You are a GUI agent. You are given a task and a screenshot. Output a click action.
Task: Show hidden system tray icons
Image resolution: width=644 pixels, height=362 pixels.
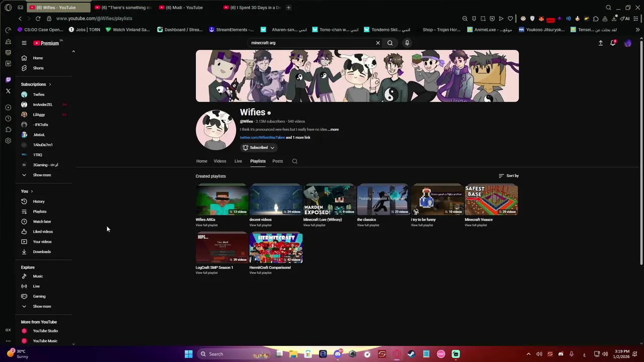528,354
